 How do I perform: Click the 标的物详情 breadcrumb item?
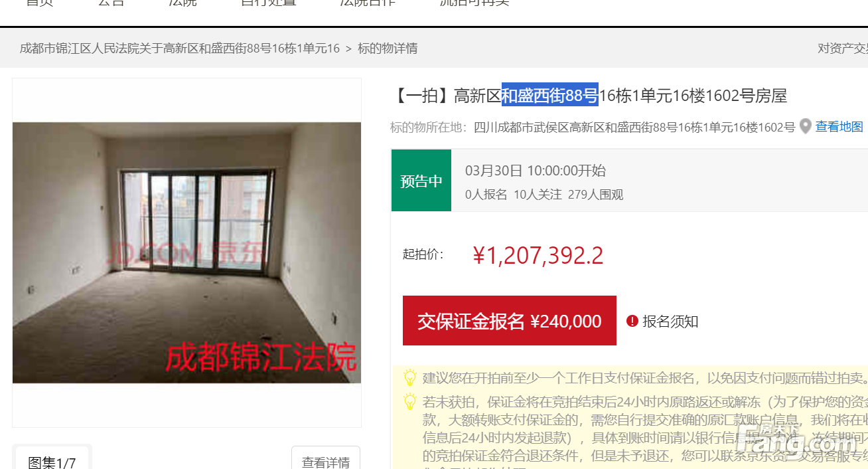pyautogui.click(x=388, y=48)
